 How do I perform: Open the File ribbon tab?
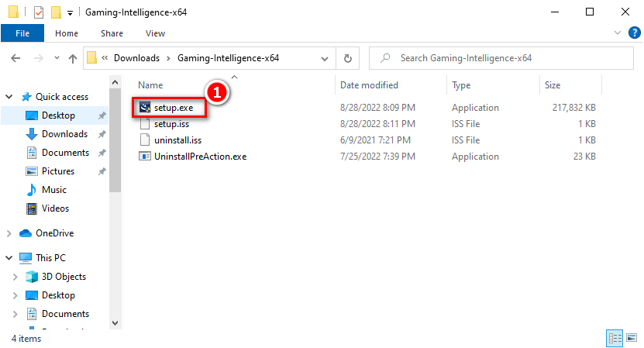click(x=22, y=33)
